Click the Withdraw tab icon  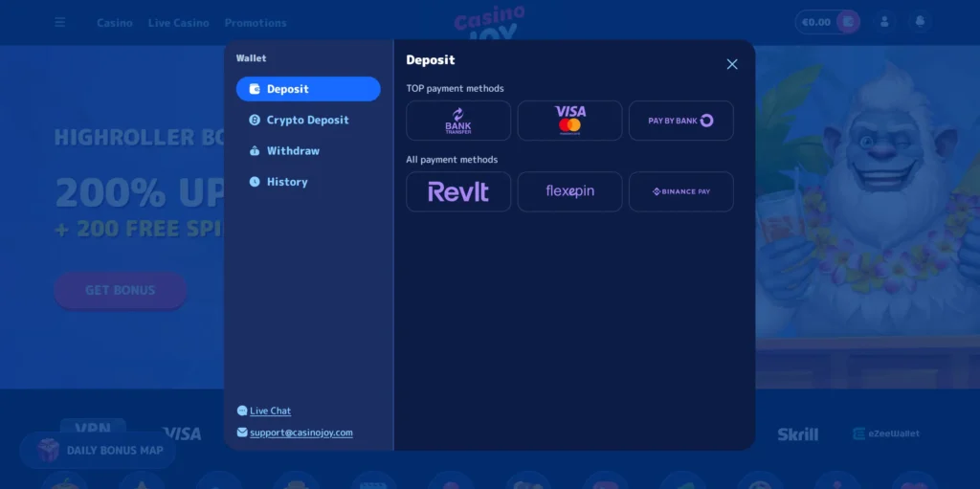tap(255, 150)
